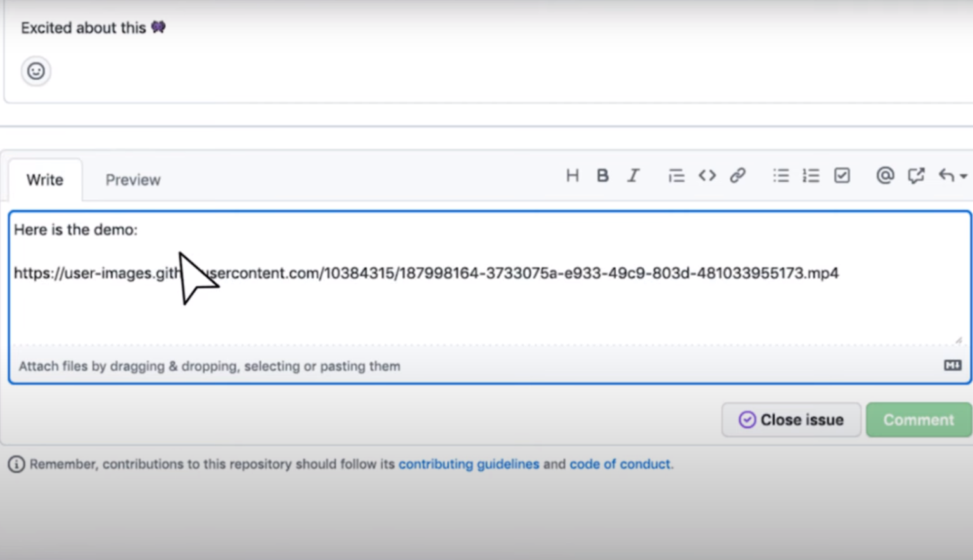Insert a task list checkbox
Image resolution: width=973 pixels, height=560 pixels.
[x=842, y=175]
